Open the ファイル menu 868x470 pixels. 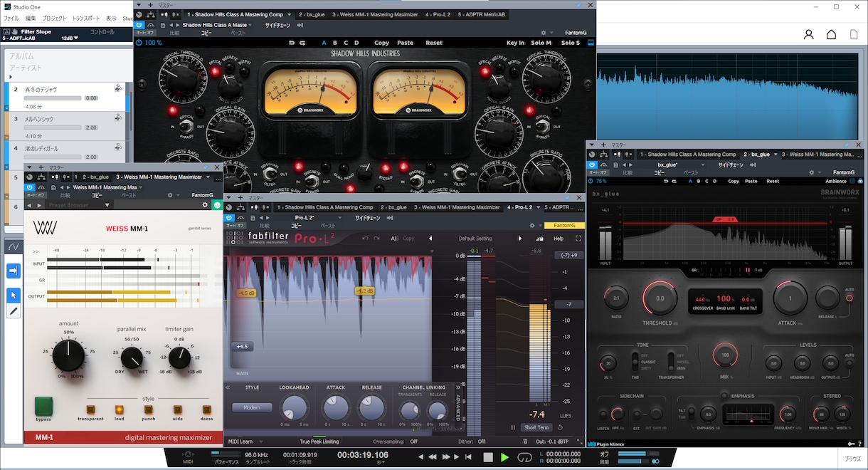pos(11,17)
